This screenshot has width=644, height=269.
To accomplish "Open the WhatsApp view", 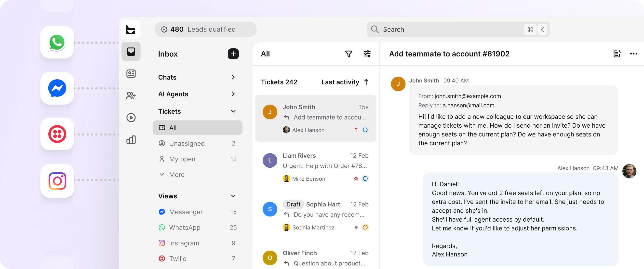I will 197,227.
